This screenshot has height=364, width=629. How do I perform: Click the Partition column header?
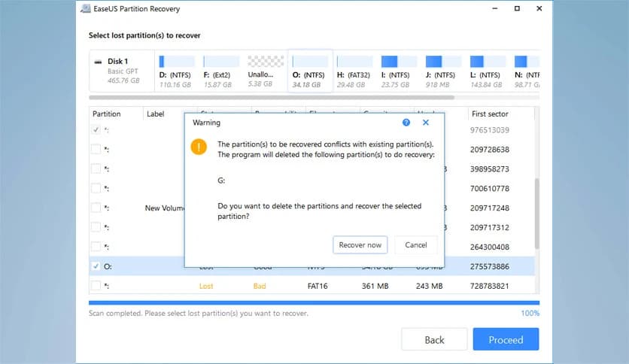[116, 114]
